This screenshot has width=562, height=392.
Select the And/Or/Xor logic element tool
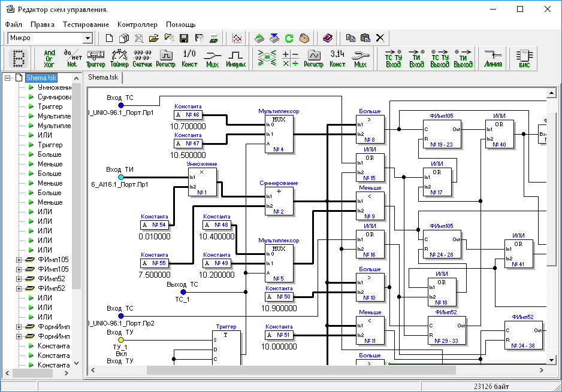click(50, 59)
